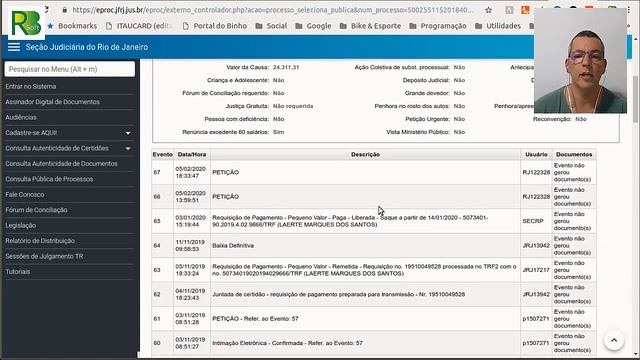Open the Google bookmarks folder
This screenshot has height=360, width=640.
[313, 26]
